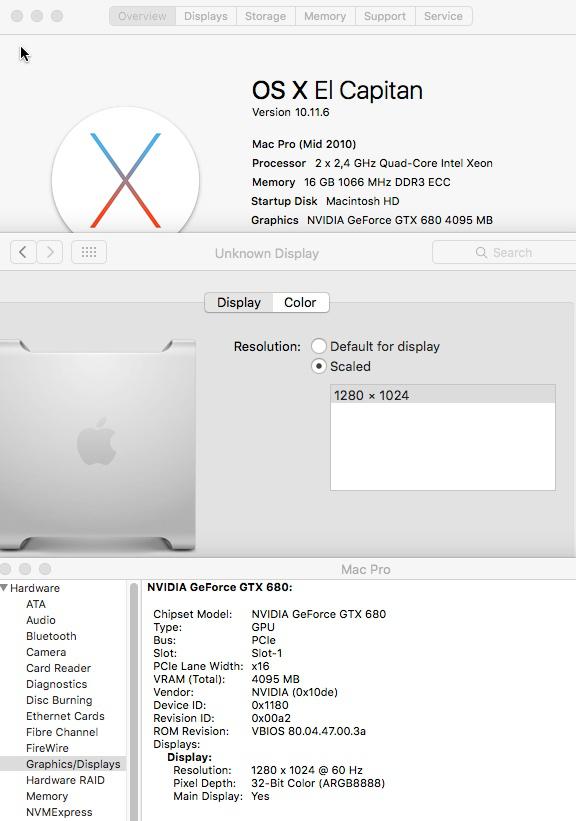Open the Storage tab in About This Mac

pyautogui.click(x=265, y=16)
